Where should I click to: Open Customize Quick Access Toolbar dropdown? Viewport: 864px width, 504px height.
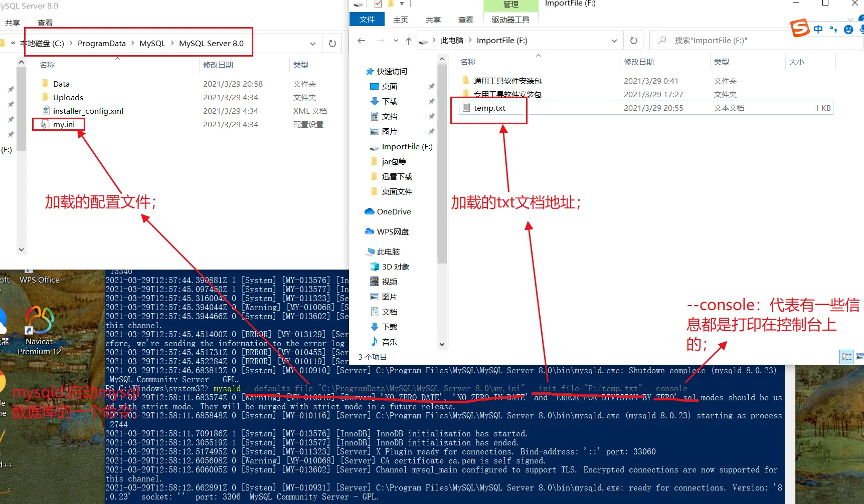[x=402, y=4]
